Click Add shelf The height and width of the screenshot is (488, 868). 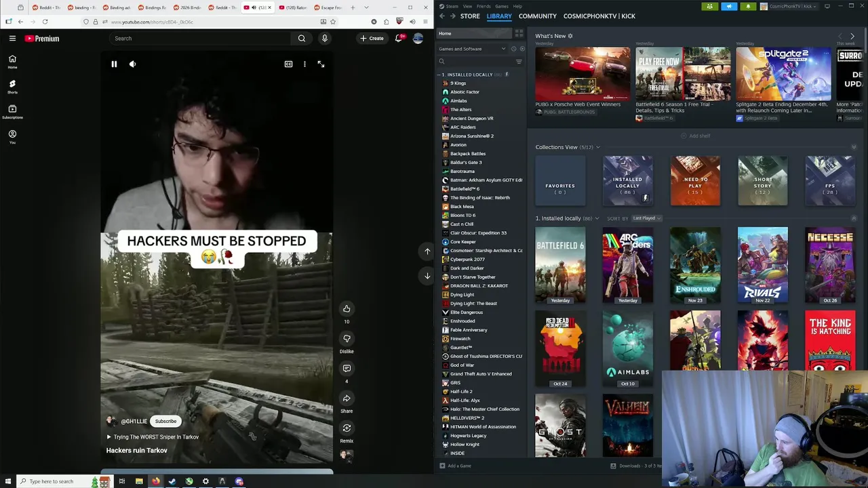[696, 136]
